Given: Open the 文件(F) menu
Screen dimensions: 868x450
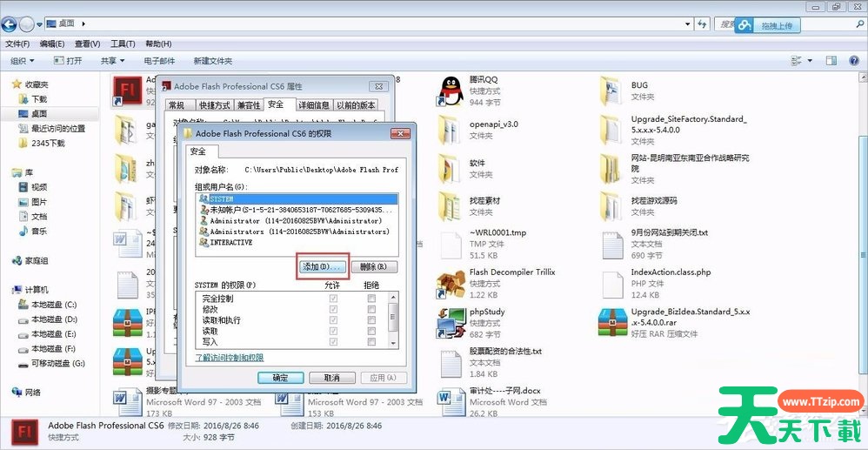Looking at the screenshot, I should [17, 44].
